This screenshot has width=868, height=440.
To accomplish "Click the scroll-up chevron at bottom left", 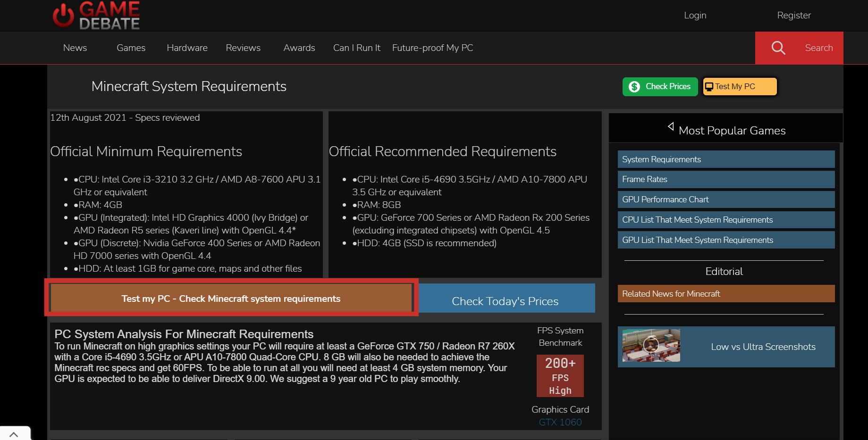I will click(14, 434).
